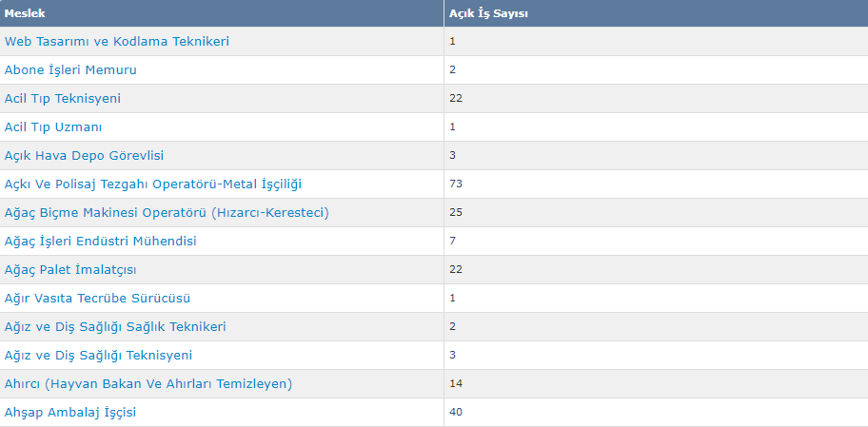This screenshot has height=427, width=868.
Task: Click Ağaç Palet İmalatçısı occupation
Action: click(x=70, y=270)
